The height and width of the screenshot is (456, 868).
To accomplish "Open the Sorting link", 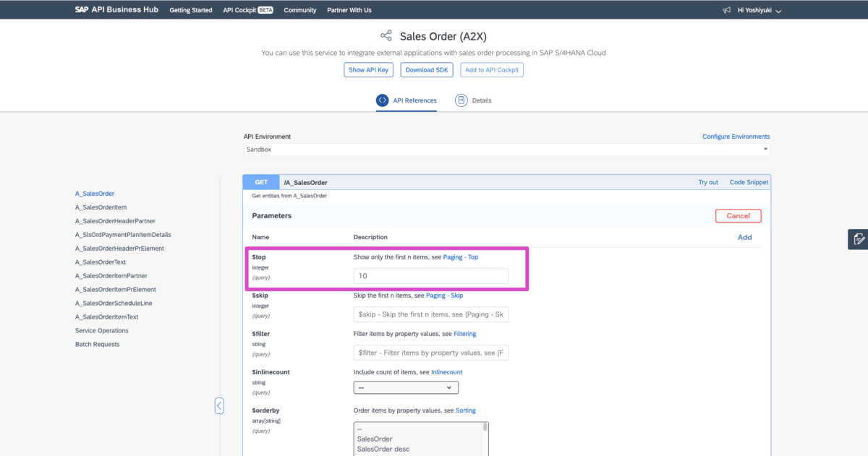I will click(x=466, y=410).
